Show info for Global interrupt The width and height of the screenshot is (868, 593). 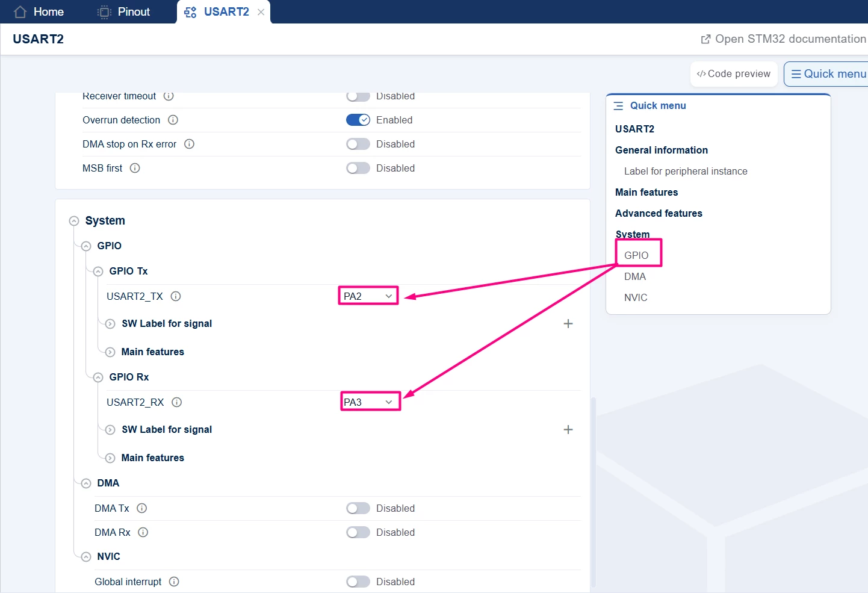coord(174,582)
